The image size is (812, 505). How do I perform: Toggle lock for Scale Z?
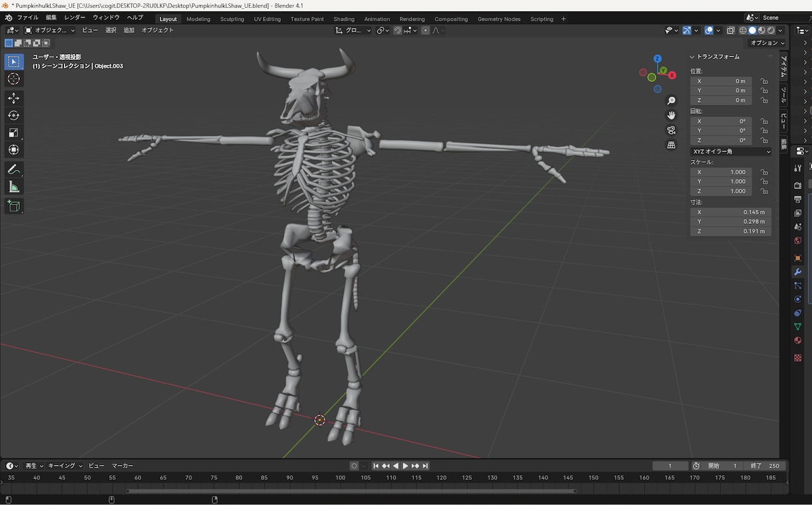764,192
